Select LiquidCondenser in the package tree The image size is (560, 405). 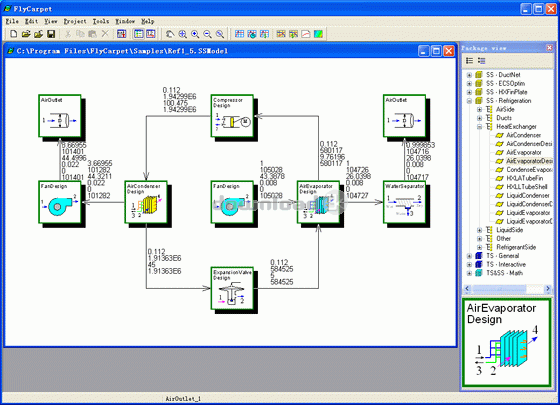coord(528,196)
